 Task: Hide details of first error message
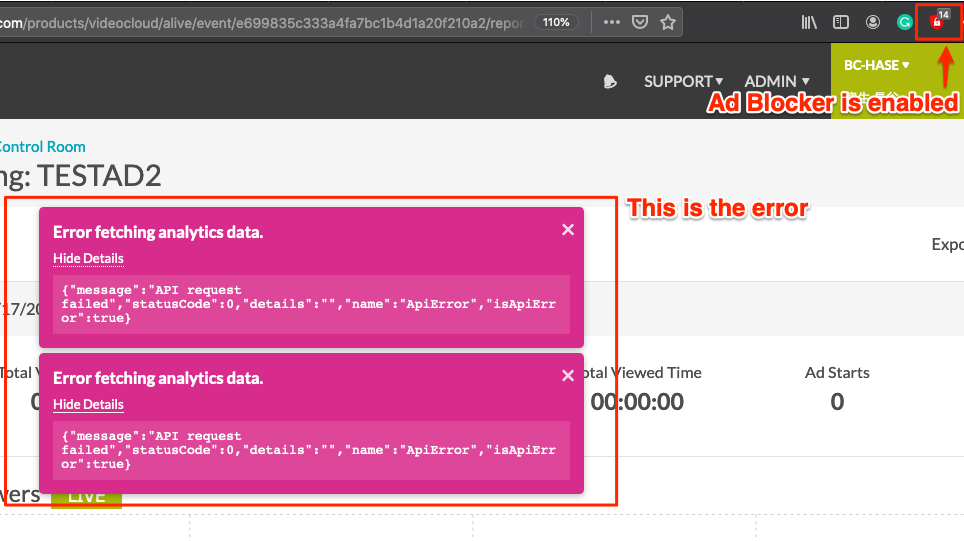point(88,258)
